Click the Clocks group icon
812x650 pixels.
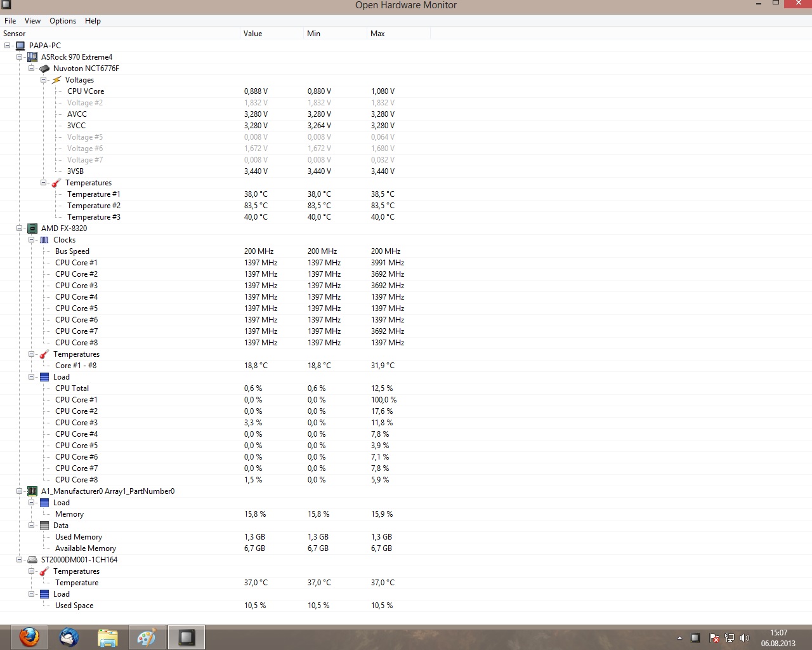pos(44,240)
